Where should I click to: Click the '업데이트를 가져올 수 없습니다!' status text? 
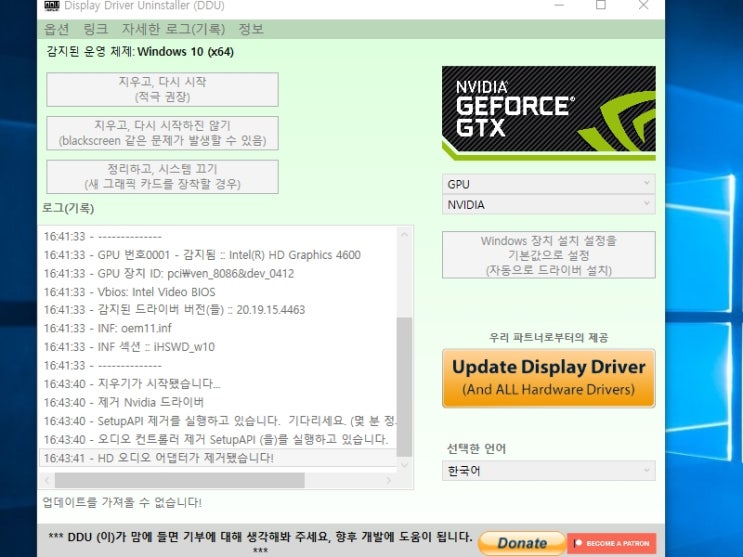pyautogui.click(x=122, y=502)
